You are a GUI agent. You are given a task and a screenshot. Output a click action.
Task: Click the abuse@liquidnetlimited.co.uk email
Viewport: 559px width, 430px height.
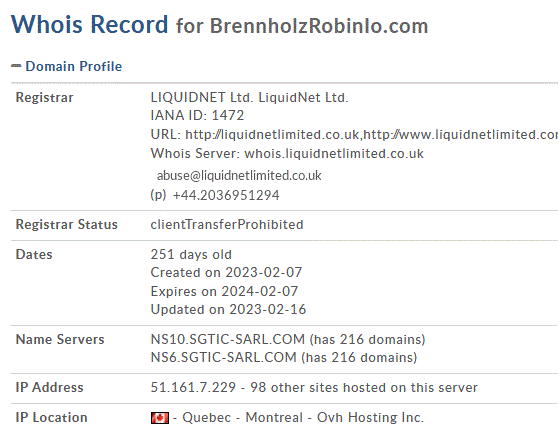(x=239, y=175)
